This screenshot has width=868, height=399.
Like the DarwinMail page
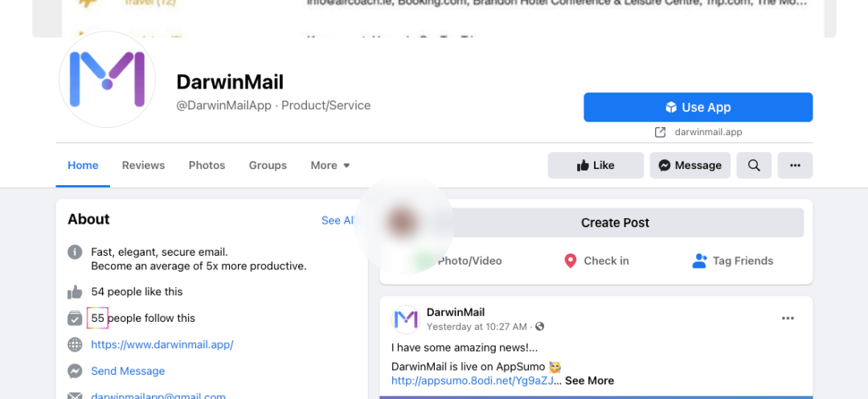point(596,165)
